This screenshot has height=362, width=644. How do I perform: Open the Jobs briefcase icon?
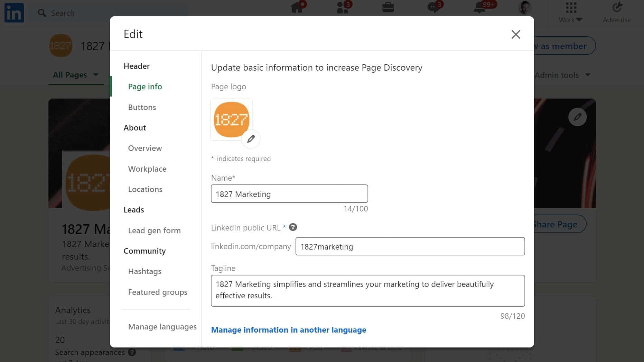388,7
